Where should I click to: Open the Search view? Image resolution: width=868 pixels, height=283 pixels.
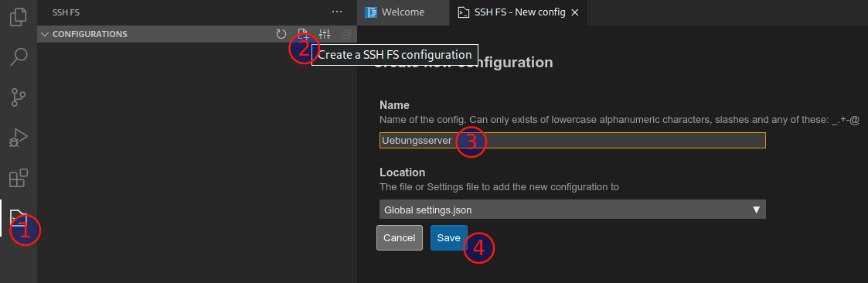19,56
